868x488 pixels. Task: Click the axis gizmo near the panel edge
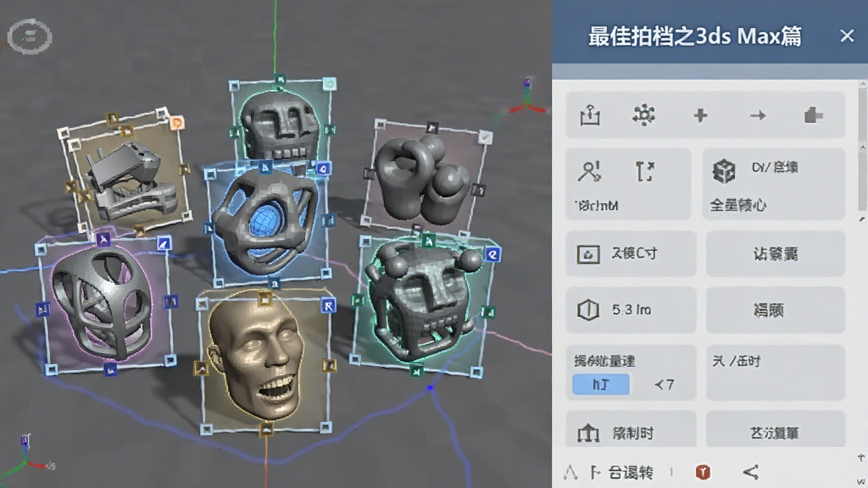tap(526, 97)
